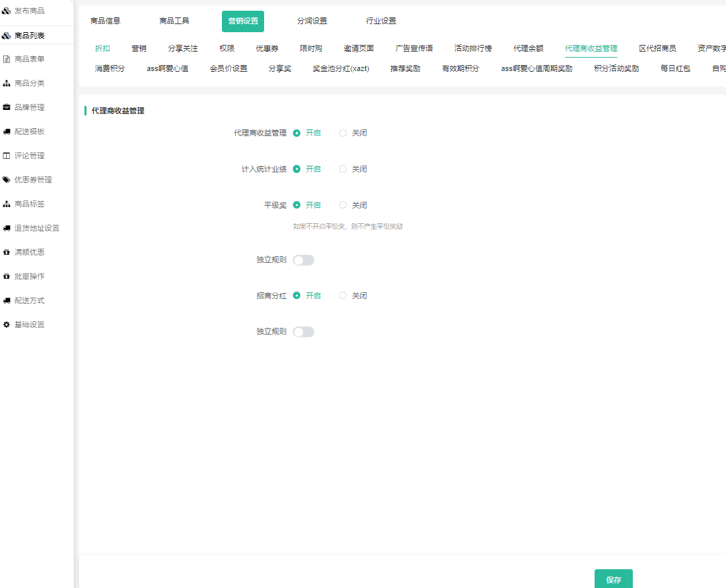
Task: Open the 分享关注 sub-tab
Action: tap(183, 48)
